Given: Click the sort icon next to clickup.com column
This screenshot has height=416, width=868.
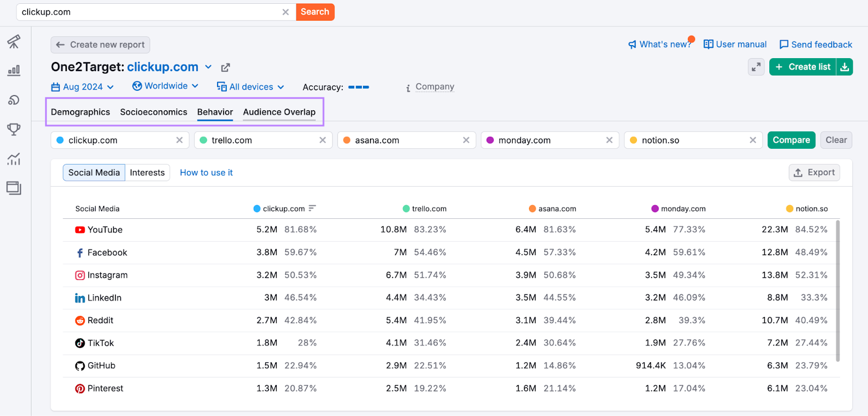Looking at the screenshot, I should pos(312,209).
